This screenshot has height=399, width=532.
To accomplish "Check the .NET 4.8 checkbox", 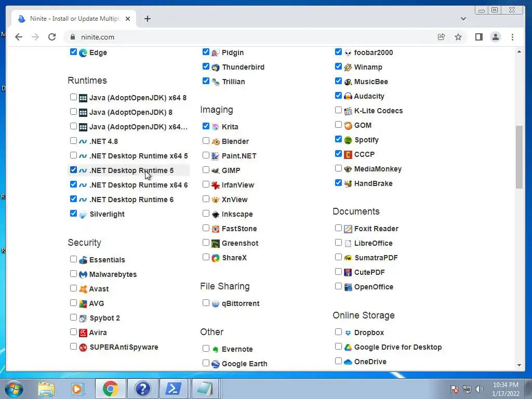I will [x=73, y=141].
